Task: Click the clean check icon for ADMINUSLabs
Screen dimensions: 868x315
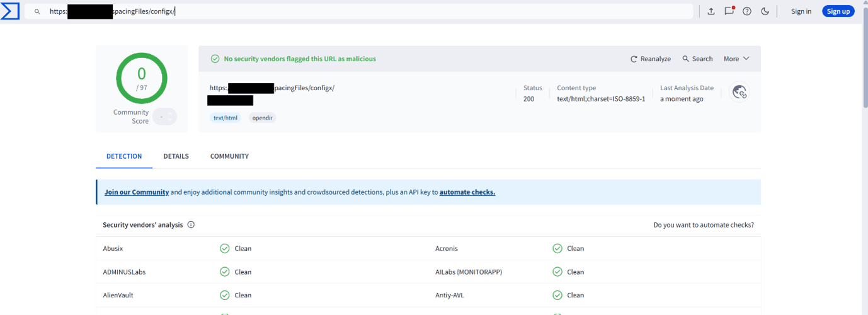Action: coord(224,272)
